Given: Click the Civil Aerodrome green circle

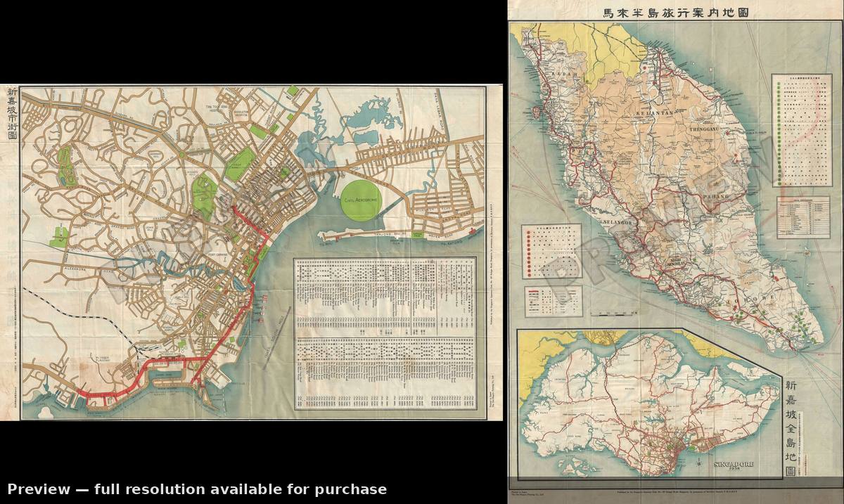Looking at the screenshot, I should 362,200.
